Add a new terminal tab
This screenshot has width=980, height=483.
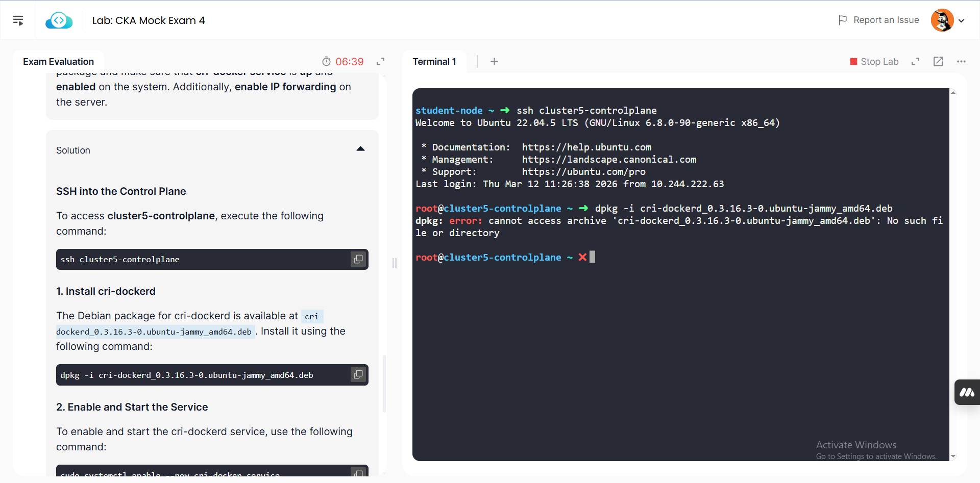pos(494,62)
